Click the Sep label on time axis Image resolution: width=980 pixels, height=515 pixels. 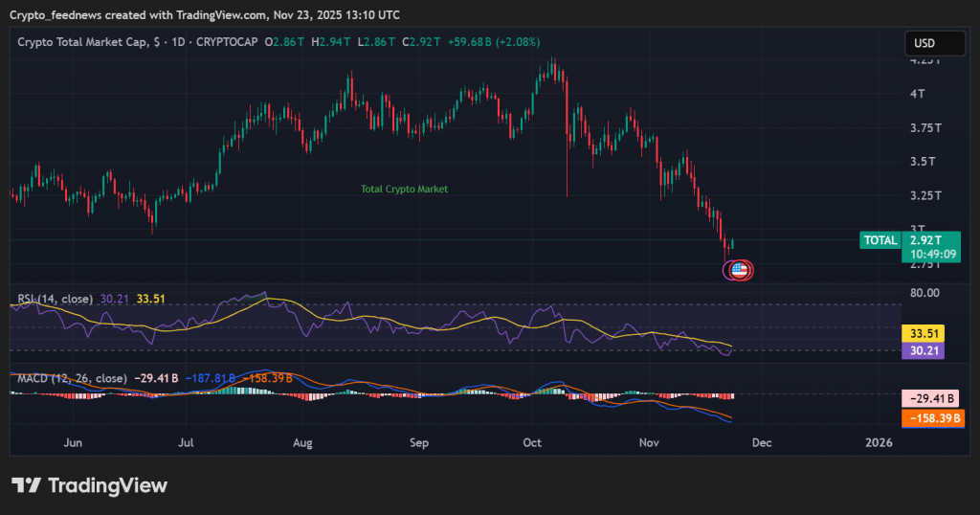[419, 442]
